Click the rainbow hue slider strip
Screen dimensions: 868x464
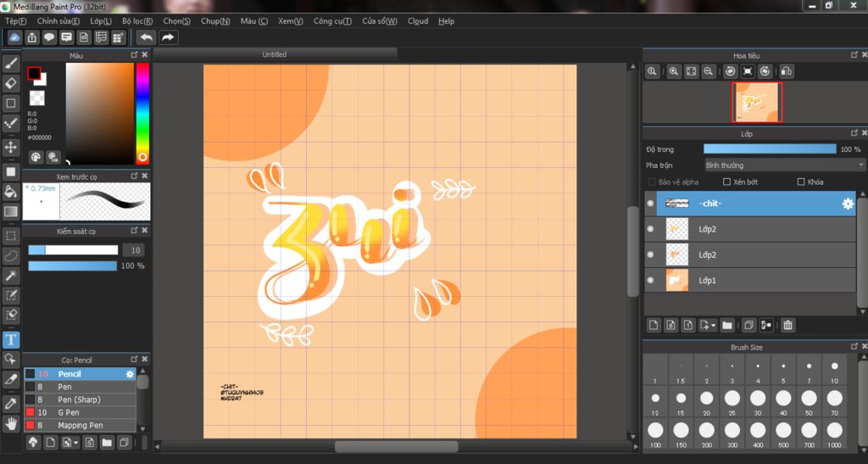[142, 114]
